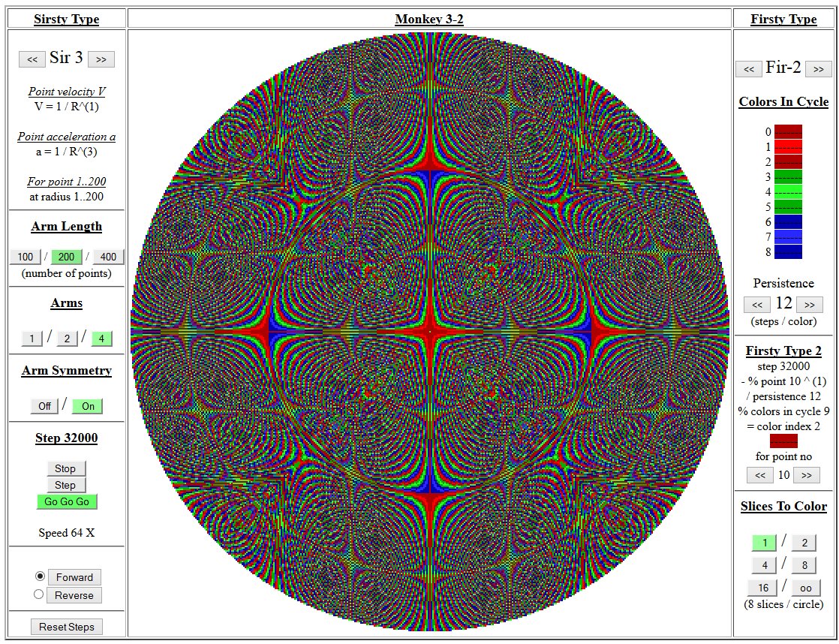This screenshot has height=644, width=839.
Task: Click the Firsty Type heading
Action: point(783,20)
